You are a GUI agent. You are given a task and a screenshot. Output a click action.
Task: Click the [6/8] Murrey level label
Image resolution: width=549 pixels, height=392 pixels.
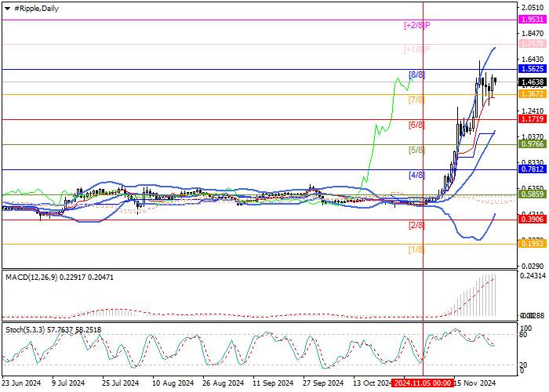point(416,125)
